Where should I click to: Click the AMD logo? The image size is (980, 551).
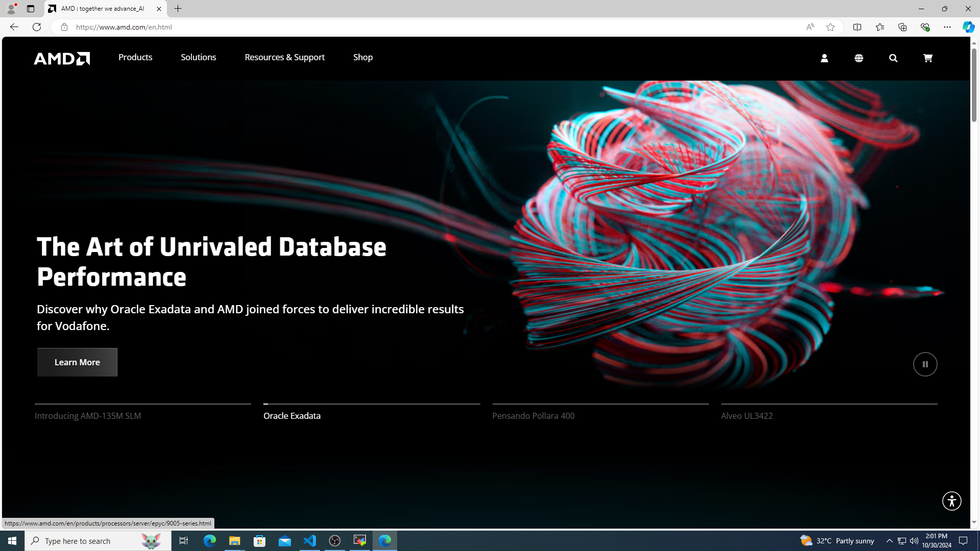click(62, 58)
